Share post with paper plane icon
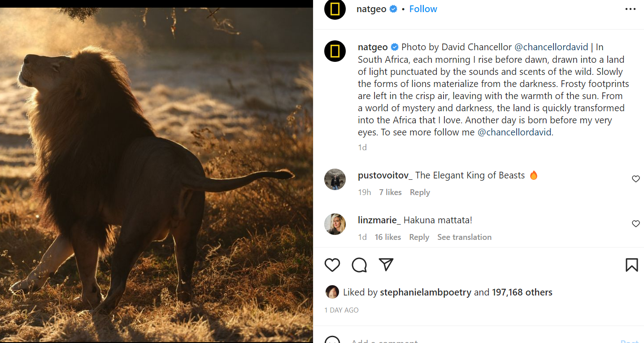The image size is (644, 343). click(386, 265)
